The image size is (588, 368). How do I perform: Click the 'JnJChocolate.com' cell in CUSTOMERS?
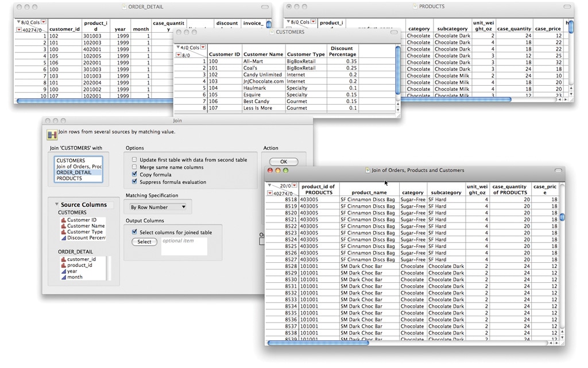[x=264, y=81]
